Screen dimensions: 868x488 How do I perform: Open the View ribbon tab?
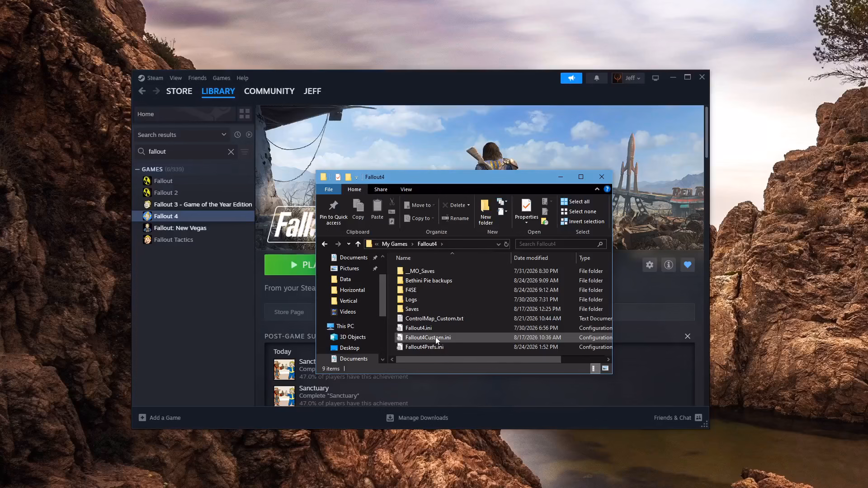tap(406, 189)
